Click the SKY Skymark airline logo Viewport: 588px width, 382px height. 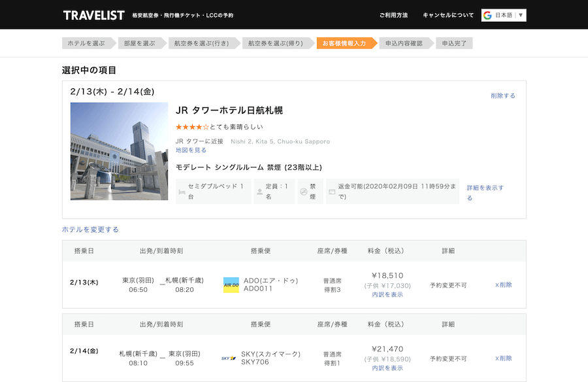tap(229, 358)
